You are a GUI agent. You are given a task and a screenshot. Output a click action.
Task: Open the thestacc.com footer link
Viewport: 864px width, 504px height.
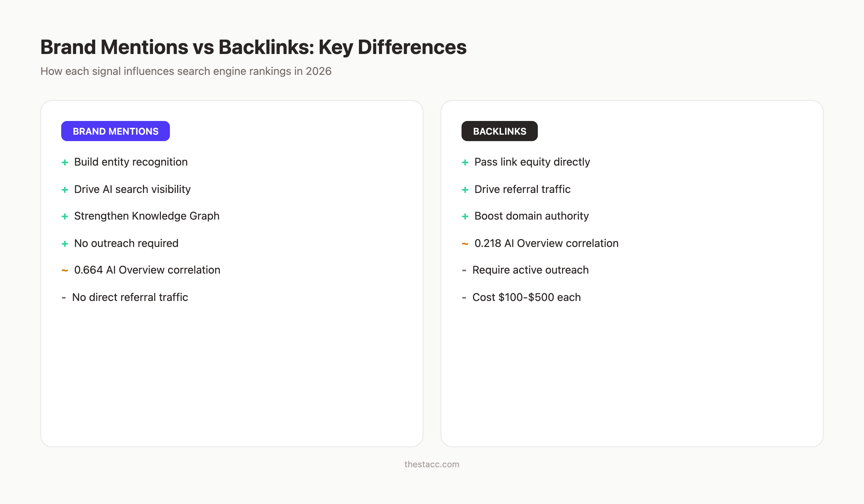(x=432, y=464)
